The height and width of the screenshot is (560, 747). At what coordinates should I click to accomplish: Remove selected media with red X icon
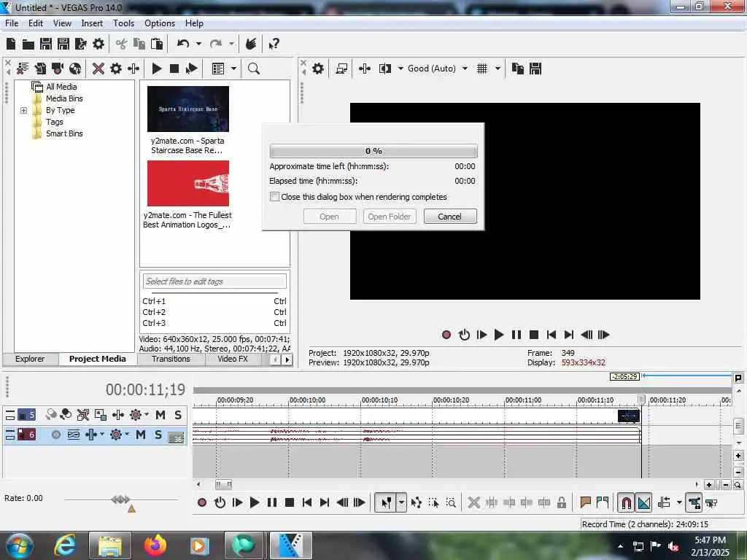tap(98, 69)
